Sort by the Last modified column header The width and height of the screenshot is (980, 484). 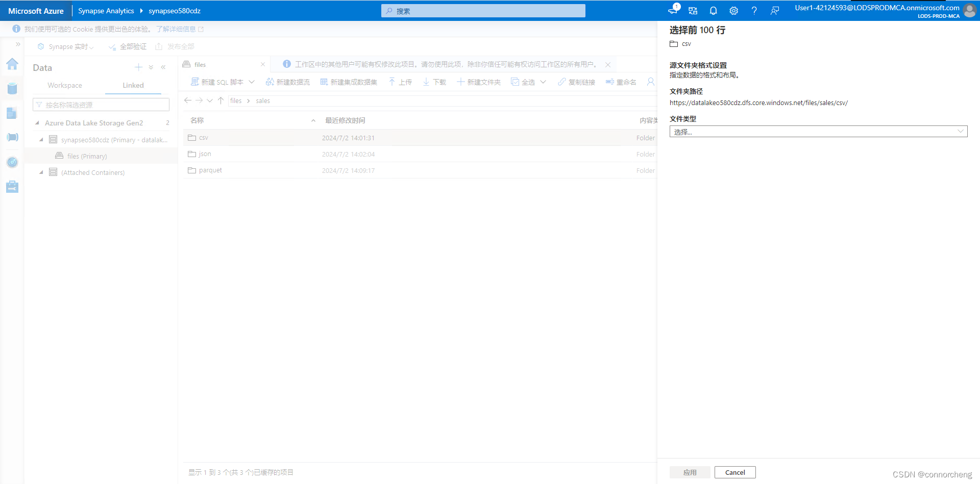[345, 120]
